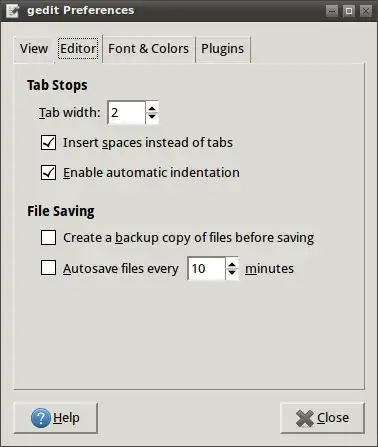Focus the autosave minutes input field
This screenshot has height=447, width=378.
(x=207, y=269)
